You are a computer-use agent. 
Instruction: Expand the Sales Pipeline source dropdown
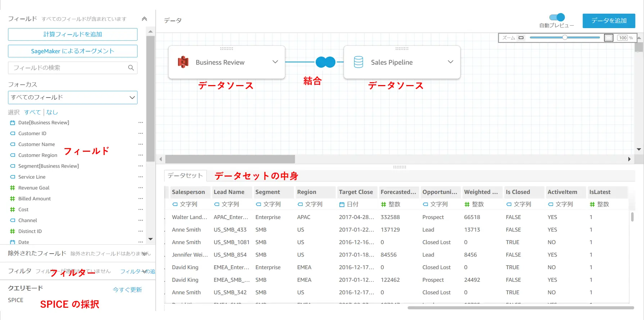coord(450,62)
